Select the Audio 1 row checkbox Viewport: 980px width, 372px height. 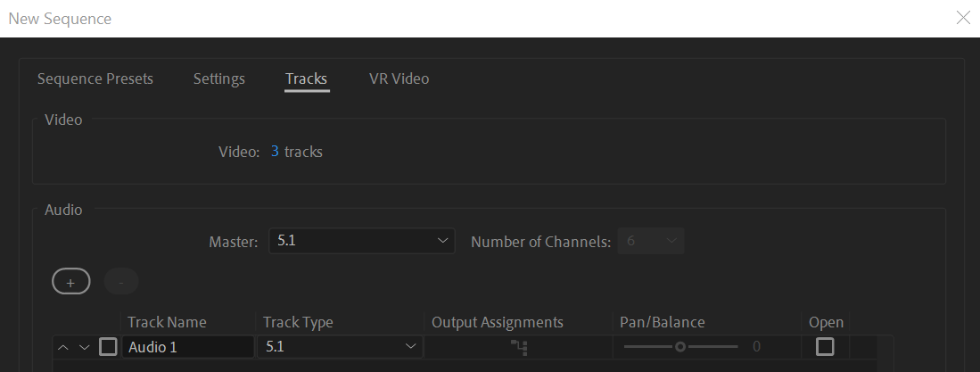coord(108,347)
